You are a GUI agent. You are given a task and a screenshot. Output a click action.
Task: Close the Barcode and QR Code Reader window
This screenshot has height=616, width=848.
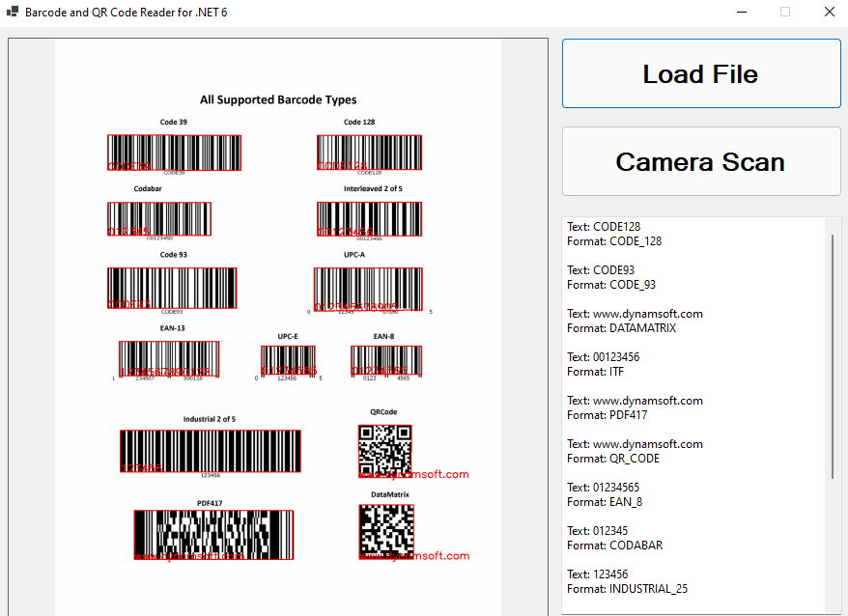click(828, 13)
